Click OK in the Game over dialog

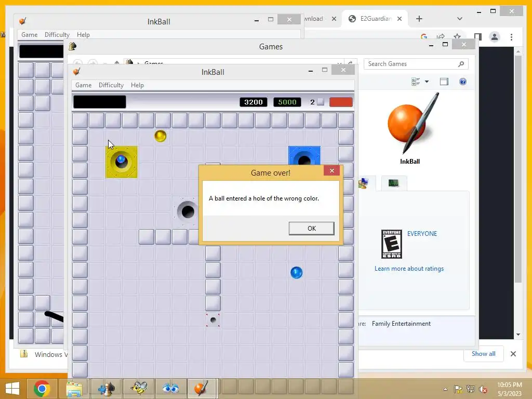coord(312,229)
